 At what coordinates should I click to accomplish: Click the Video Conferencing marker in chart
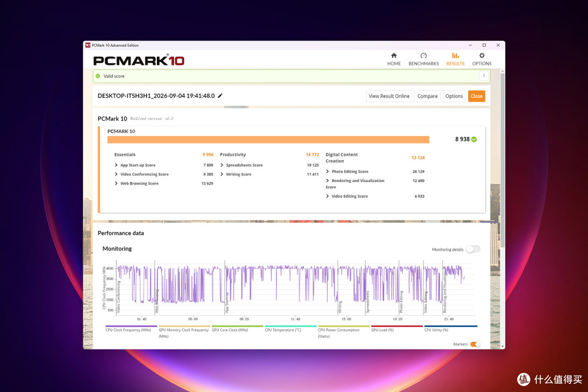pos(119,297)
